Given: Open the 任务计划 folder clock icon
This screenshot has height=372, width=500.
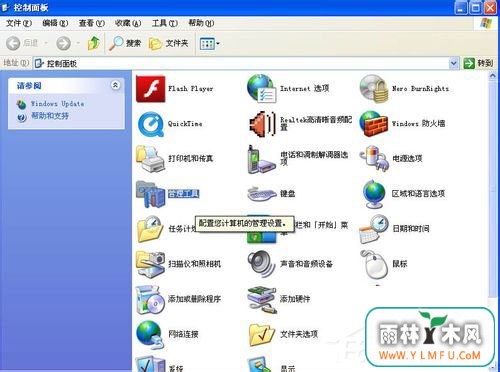Looking at the screenshot, I should [x=151, y=229].
